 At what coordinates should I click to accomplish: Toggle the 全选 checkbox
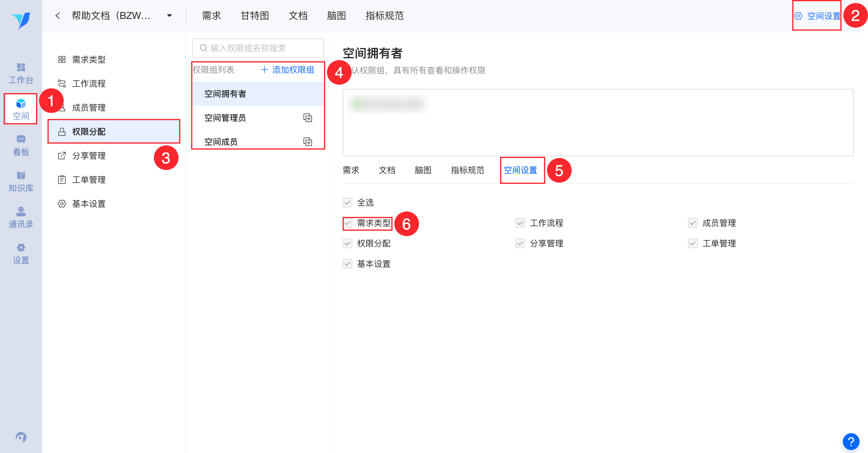[x=347, y=202]
